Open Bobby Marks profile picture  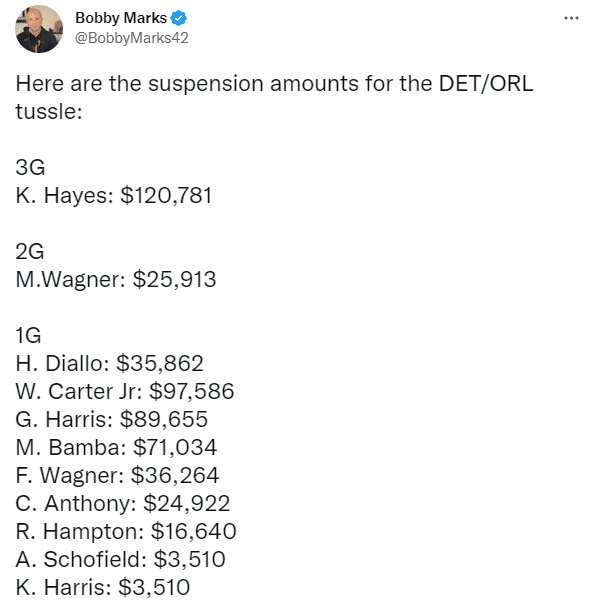[x=39, y=29]
